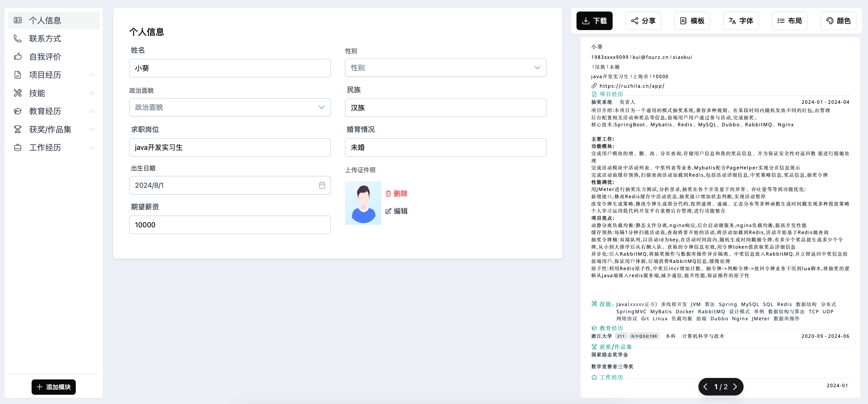
Task: Open 工作经历 via the briefcase icon
Action: click(x=18, y=147)
